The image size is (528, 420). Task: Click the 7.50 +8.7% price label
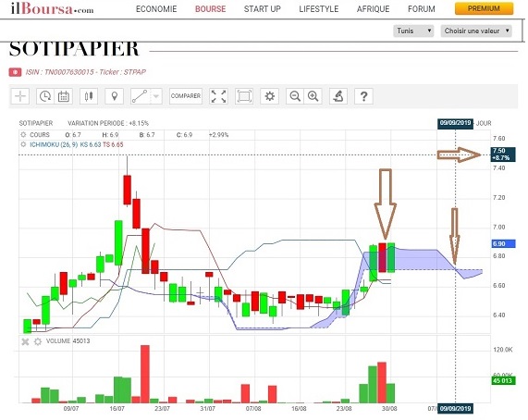tap(503, 154)
